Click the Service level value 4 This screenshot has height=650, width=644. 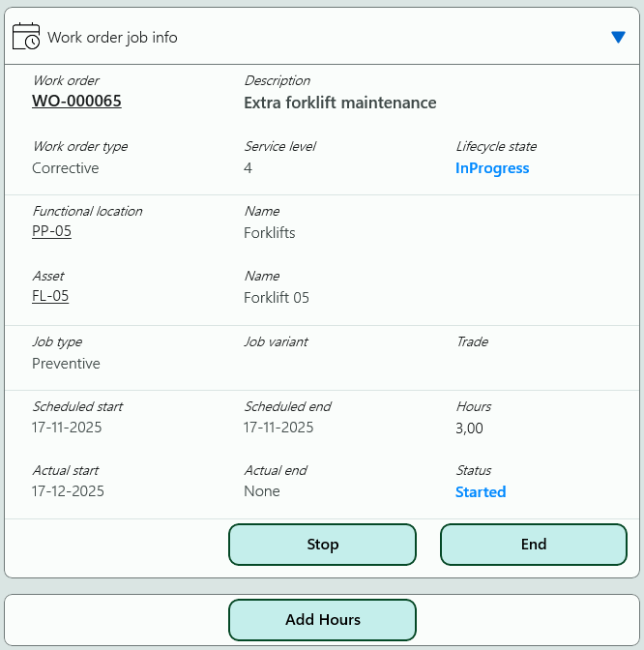(249, 168)
